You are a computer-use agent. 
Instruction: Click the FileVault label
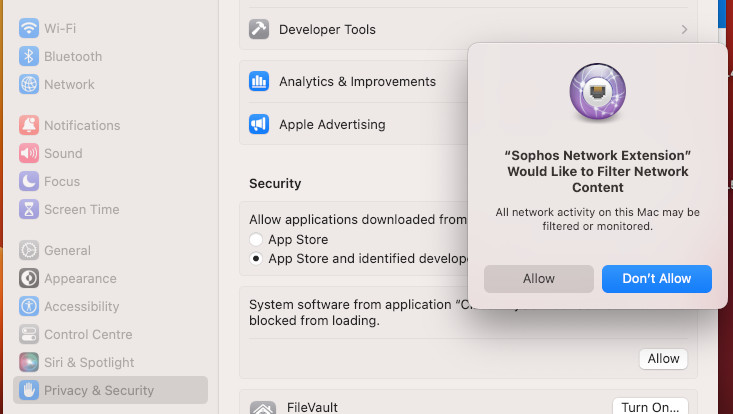312,407
